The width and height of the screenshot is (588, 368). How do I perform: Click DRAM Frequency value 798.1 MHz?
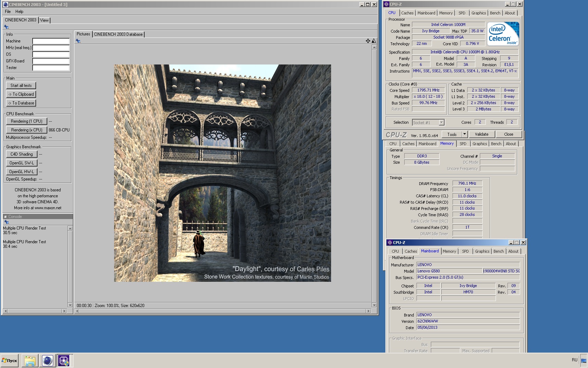click(467, 183)
